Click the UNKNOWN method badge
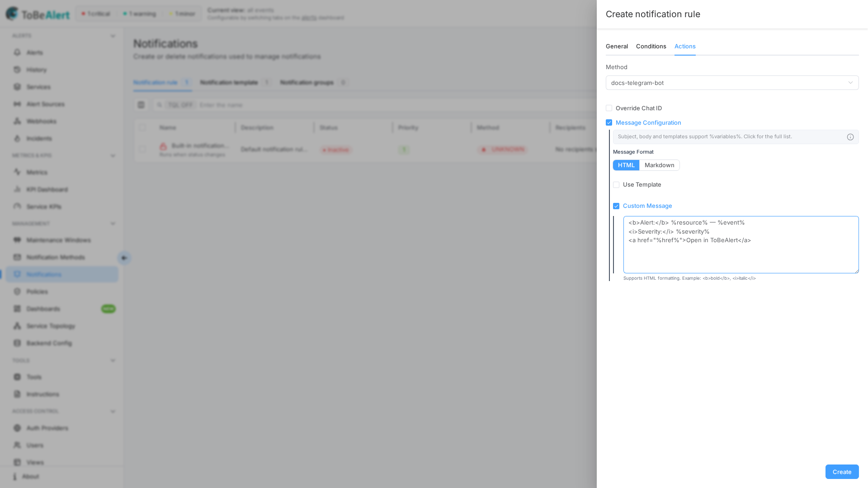 tap(503, 150)
